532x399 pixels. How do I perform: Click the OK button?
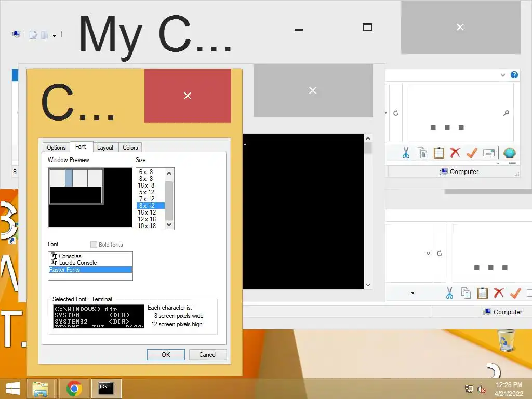click(166, 354)
